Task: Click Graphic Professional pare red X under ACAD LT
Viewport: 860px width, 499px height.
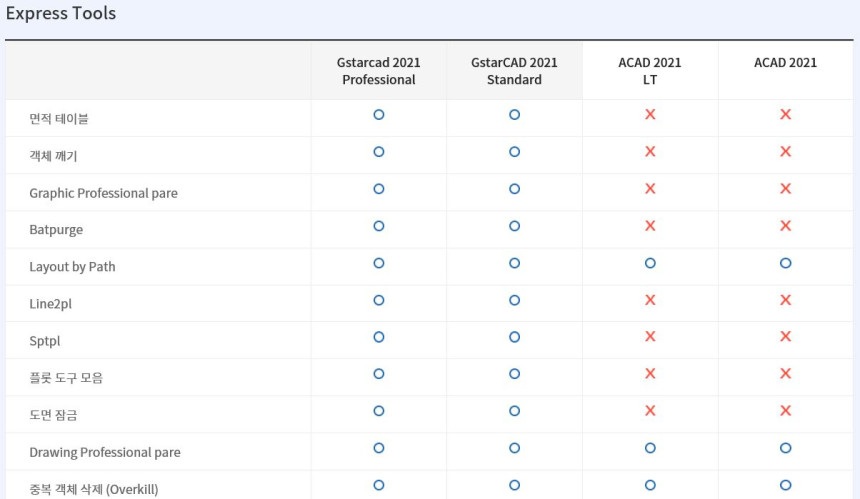Action: 650,189
